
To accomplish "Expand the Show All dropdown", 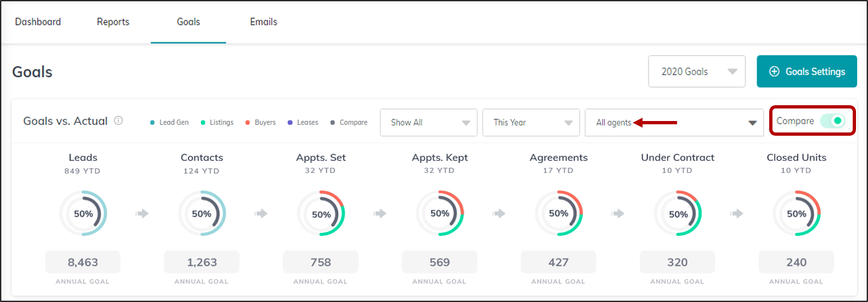I will pyautogui.click(x=429, y=123).
